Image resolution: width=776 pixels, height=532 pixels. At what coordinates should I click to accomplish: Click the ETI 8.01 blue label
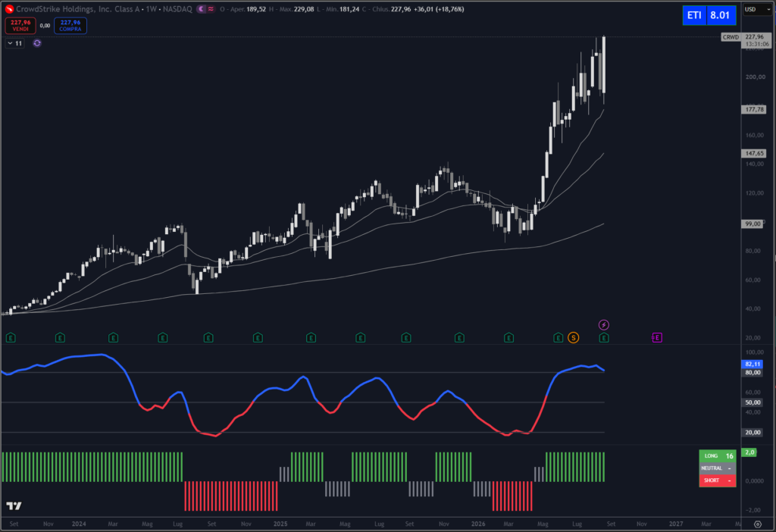pos(709,15)
